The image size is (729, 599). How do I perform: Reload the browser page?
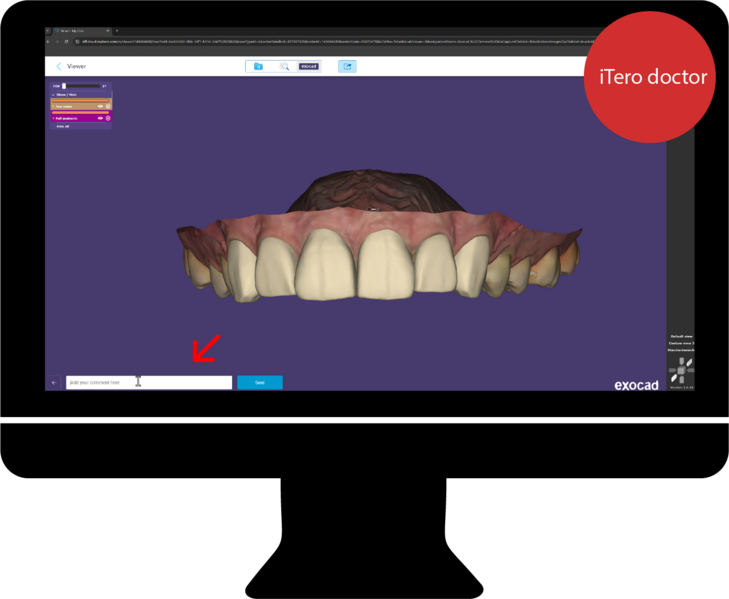pos(66,41)
